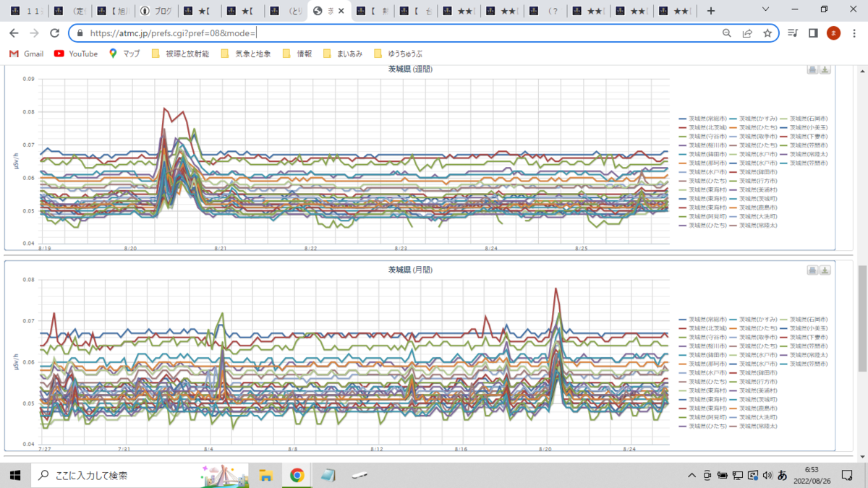
Task: Click the download icon on the weekly chart
Action: [825, 69]
